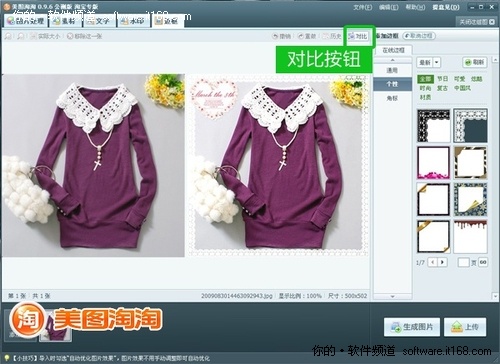Click the right panel scrollbar up arrow
Image resolution: width=500 pixels, height=364 pixels.
(495, 60)
